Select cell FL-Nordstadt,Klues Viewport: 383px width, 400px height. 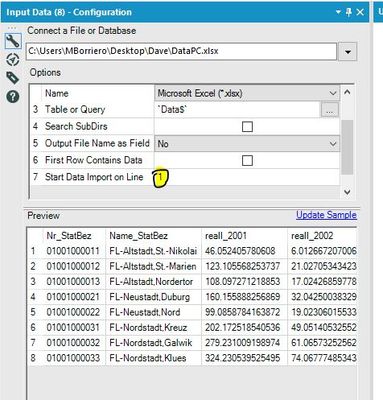click(153, 358)
